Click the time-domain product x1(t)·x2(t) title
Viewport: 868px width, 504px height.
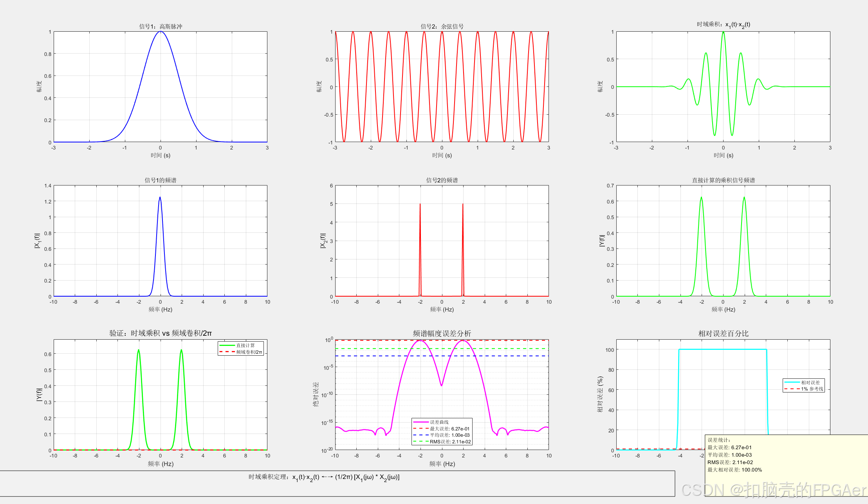pyautogui.click(x=723, y=24)
